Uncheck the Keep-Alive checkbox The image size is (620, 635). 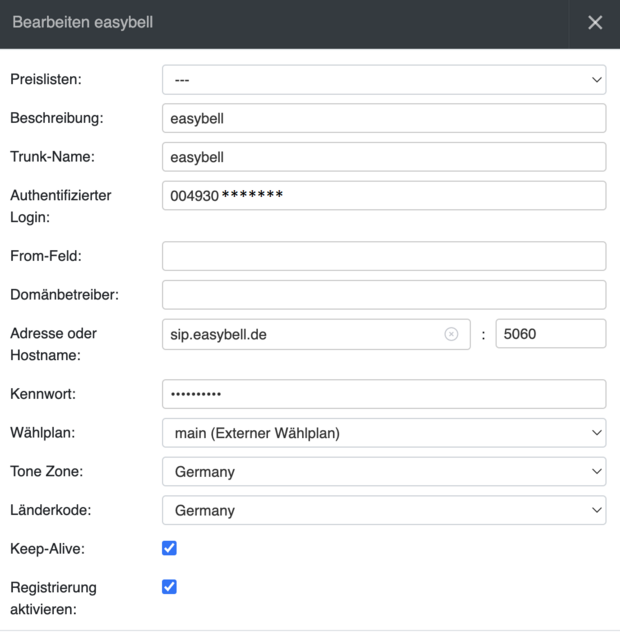coord(169,548)
